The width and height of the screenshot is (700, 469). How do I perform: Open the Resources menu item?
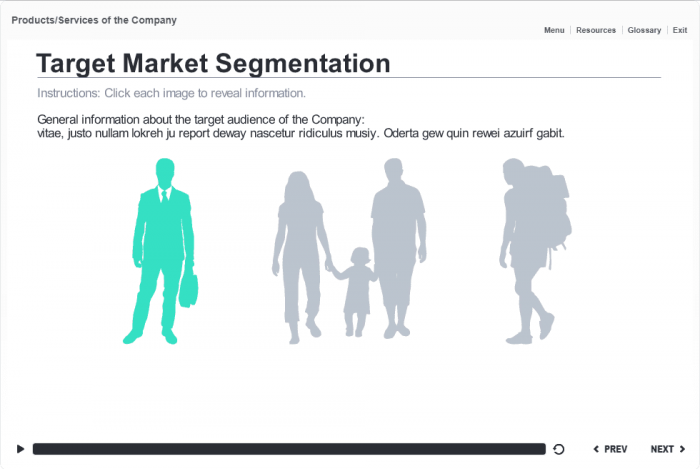click(x=596, y=30)
